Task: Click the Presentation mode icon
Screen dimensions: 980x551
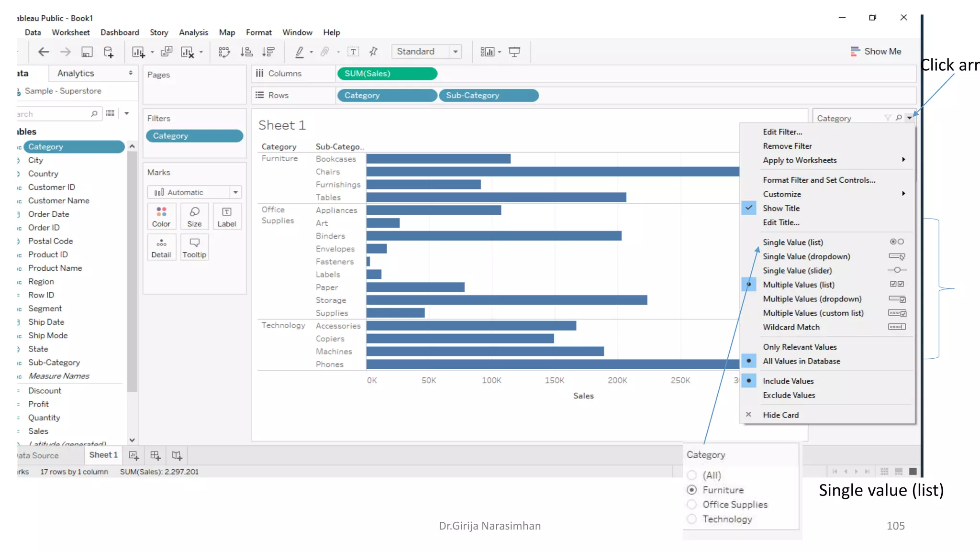Action: (x=514, y=52)
